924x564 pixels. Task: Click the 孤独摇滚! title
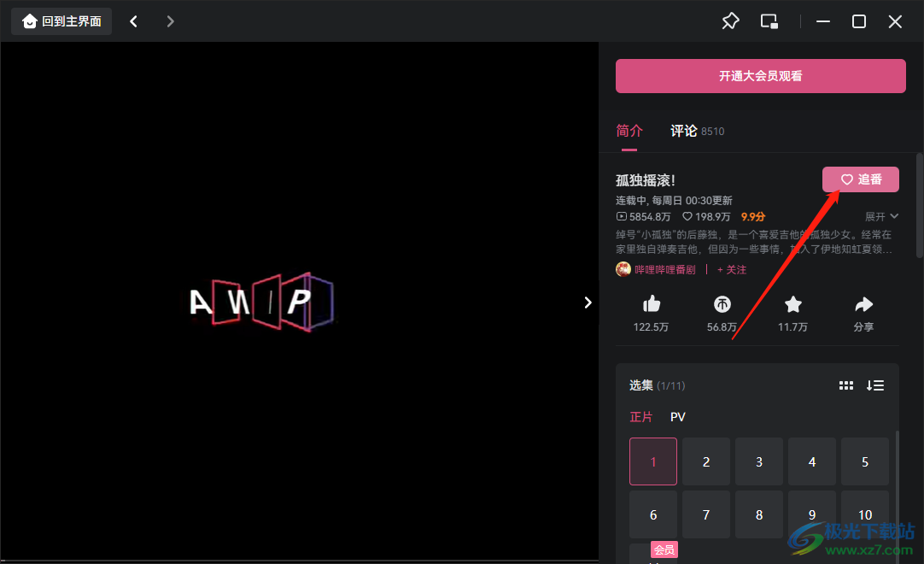tap(646, 180)
